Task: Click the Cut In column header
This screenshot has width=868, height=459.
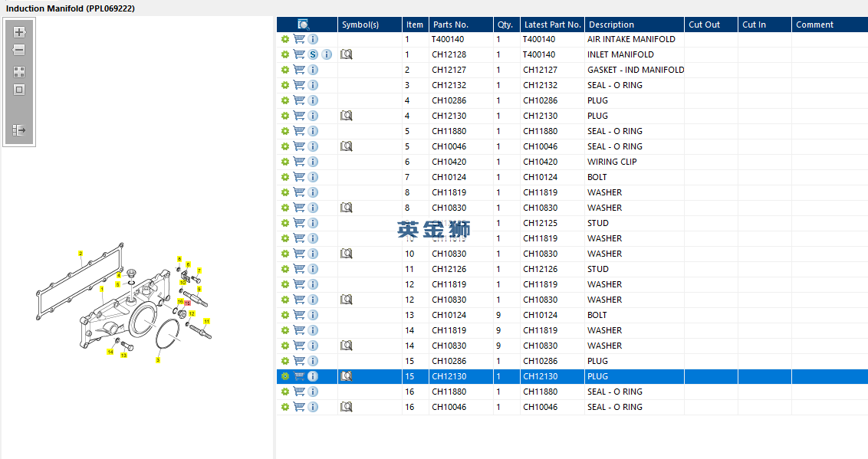Action: point(765,25)
